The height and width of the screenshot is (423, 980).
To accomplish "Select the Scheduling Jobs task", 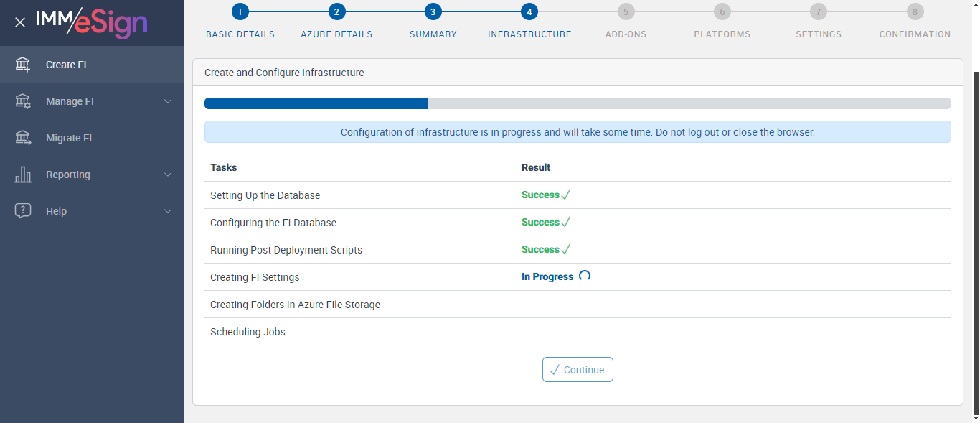I will coord(248,332).
